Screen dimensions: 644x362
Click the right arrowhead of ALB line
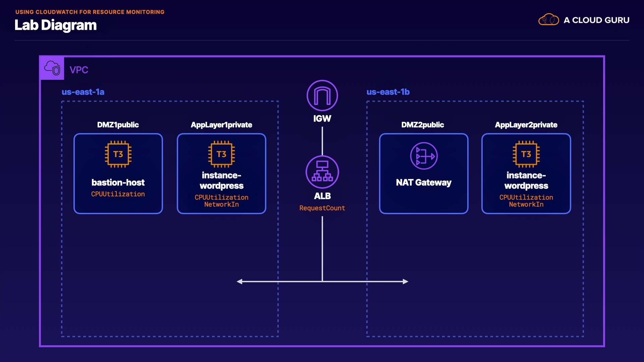406,282
